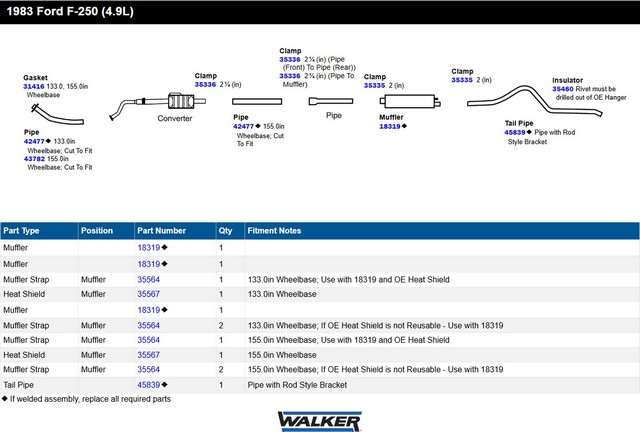Viewport: 640px width, 432px height.
Task: Click the muffler drawing in the diagram
Action: click(410, 101)
